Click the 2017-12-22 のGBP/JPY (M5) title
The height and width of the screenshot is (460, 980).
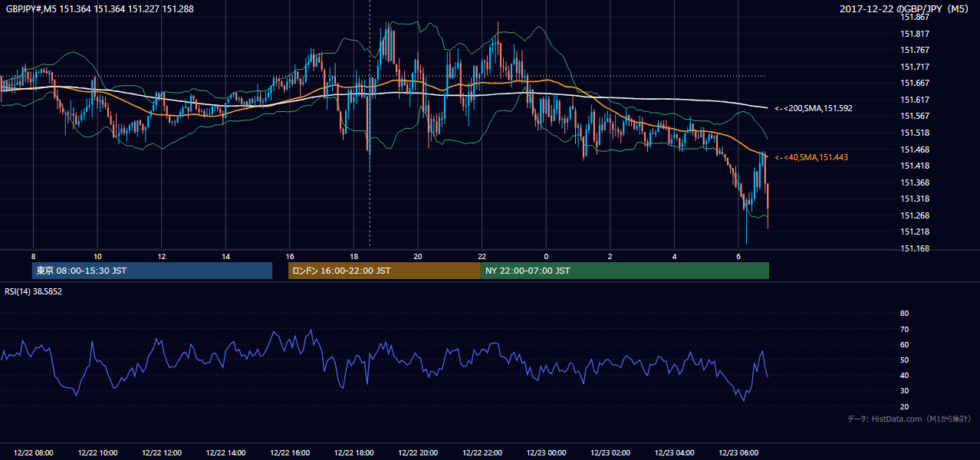point(905,8)
